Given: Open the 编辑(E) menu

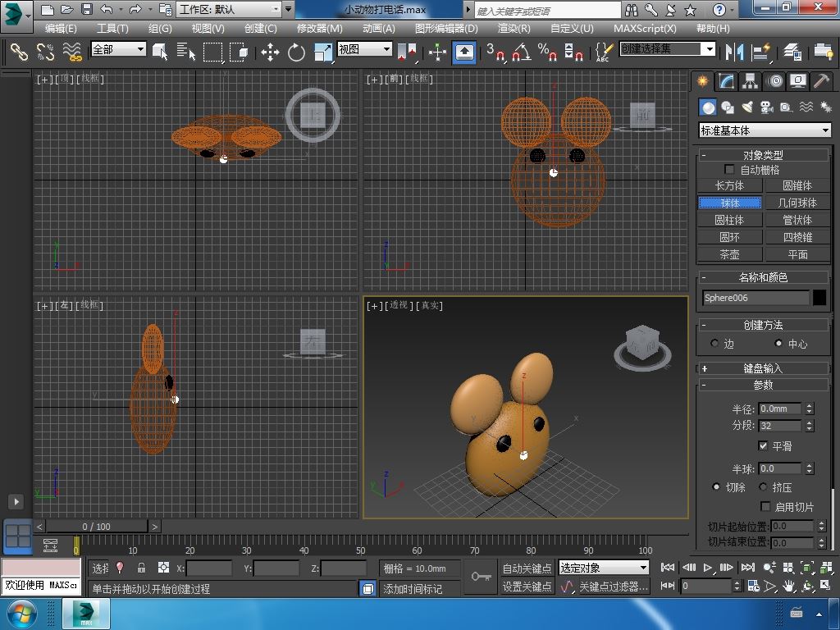Looking at the screenshot, I should point(61,29).
